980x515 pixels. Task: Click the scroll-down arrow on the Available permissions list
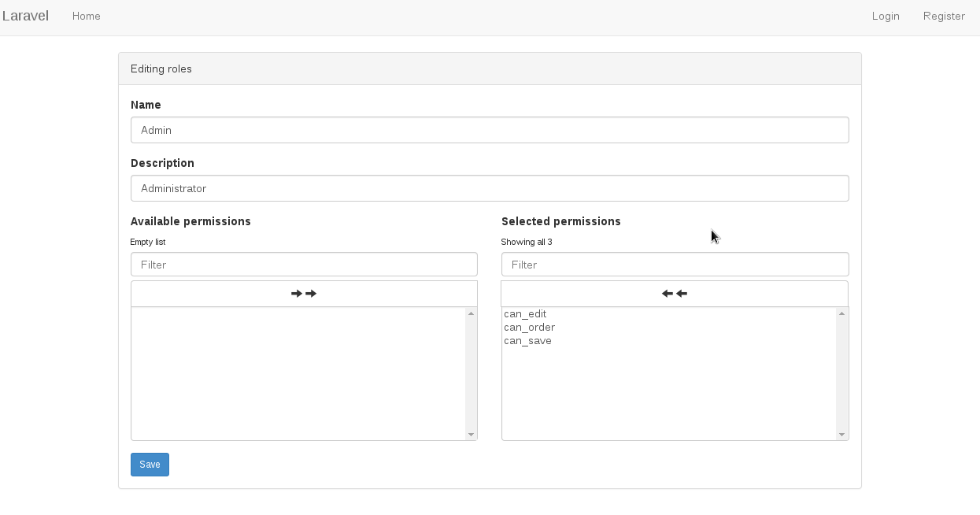coord(471,434)
